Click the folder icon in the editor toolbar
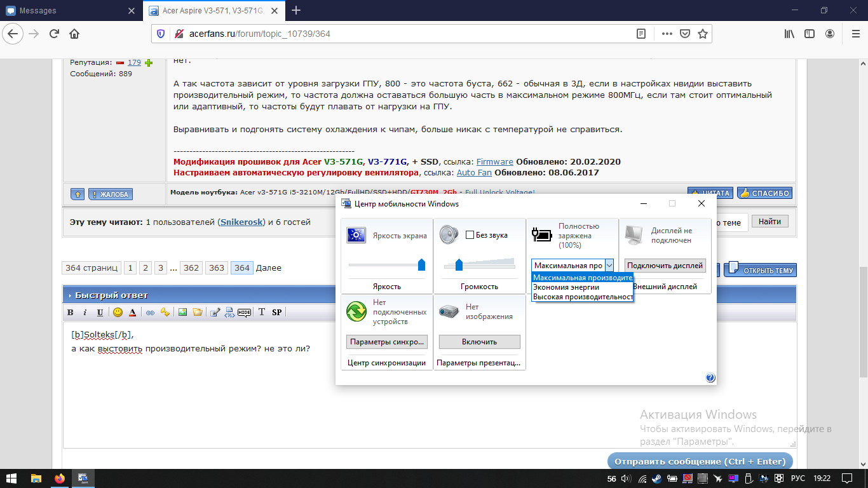 198,312
